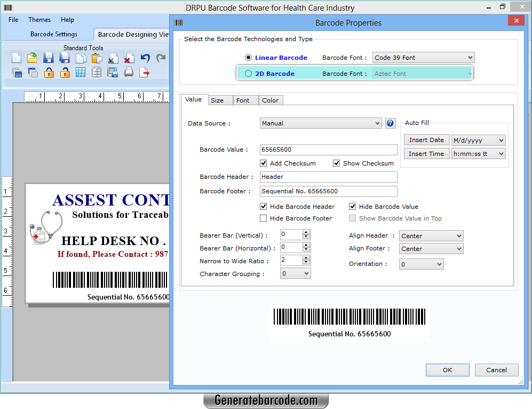The image size is (532, 409).
Task: Increase Narrow to Wide Ratio with up stepper
Action: click(306, 258)
